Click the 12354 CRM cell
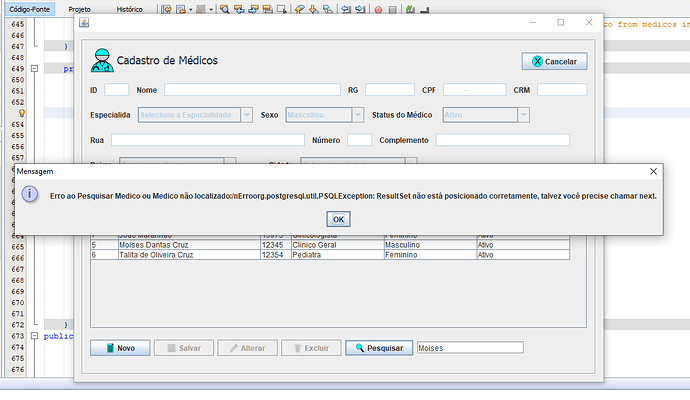690x400 pixels. [x=275, y=255]
